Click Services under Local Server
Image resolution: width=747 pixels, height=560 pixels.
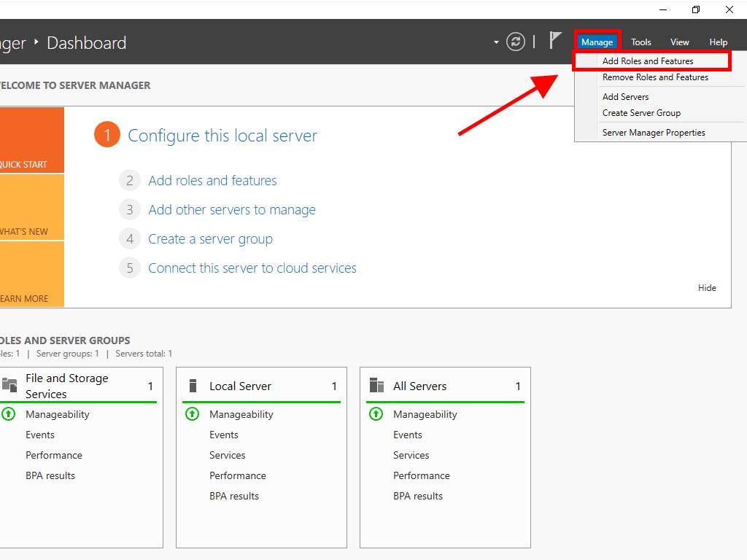[228, 455]
